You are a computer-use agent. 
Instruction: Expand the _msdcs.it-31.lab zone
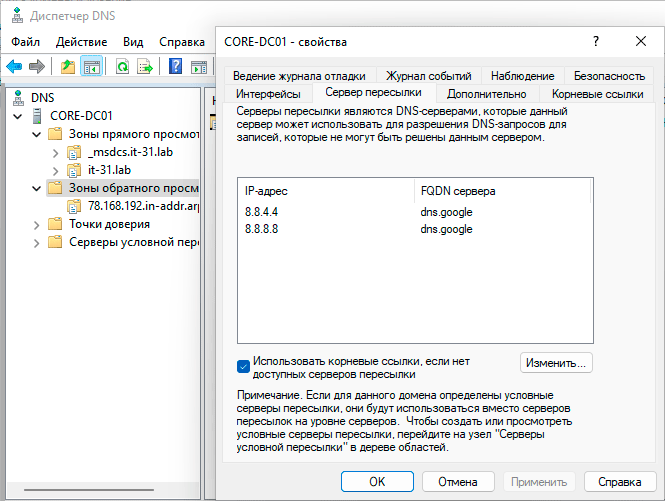pyautogui.click(x=55, y=152)
